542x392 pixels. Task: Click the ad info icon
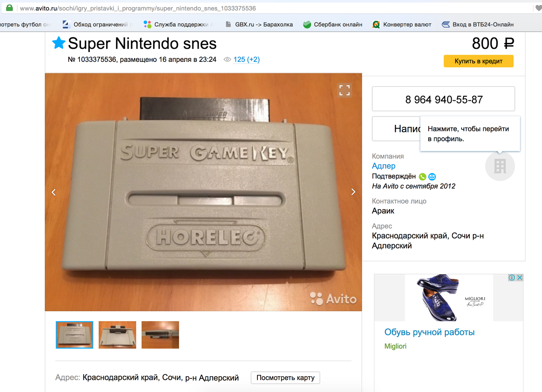[x=512, y=278]
